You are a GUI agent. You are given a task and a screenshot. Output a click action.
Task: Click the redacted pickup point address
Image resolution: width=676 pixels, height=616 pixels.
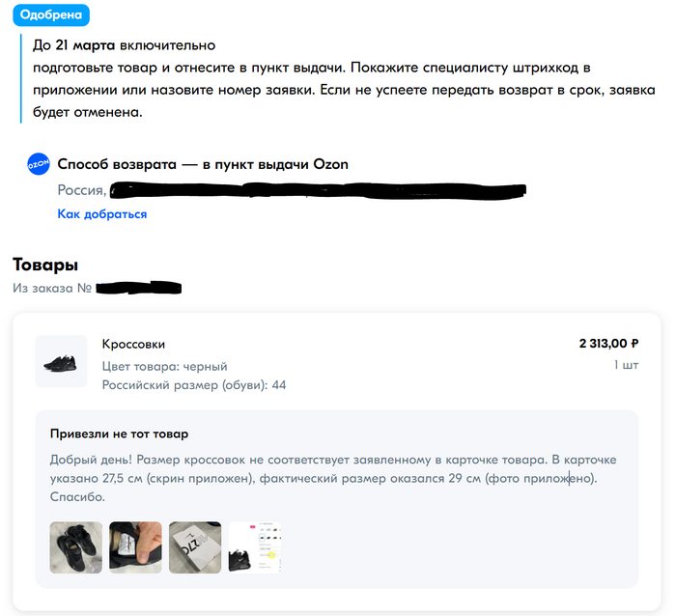[318, 190]
